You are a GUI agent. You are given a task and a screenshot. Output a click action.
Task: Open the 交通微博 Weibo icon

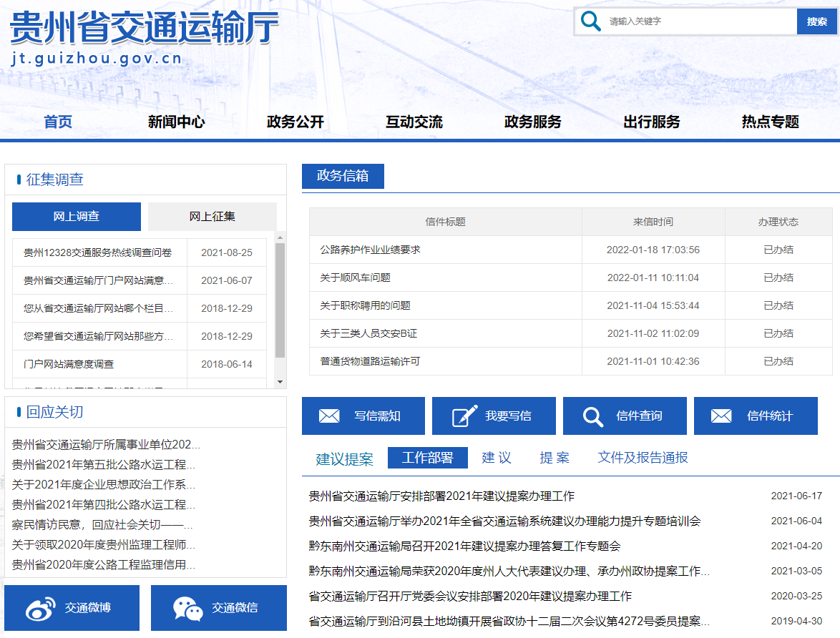point(41,608)
